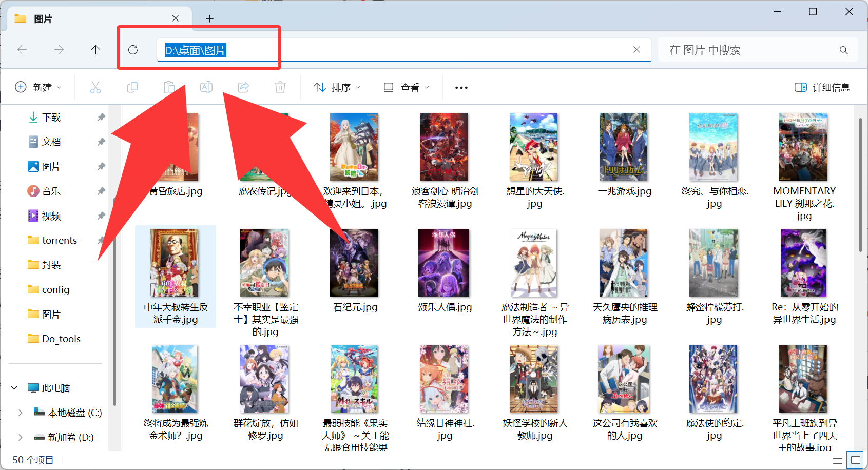Clear the address bar with X button
Image resolution: width=868 pixels, height=470 pixels.
tap(636, 50)
